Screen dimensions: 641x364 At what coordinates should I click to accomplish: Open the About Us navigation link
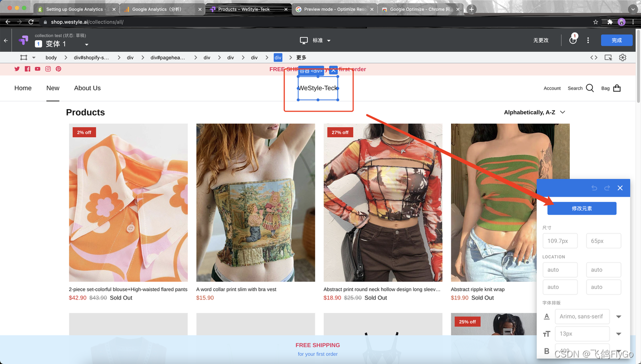click(x=87, y=88)
